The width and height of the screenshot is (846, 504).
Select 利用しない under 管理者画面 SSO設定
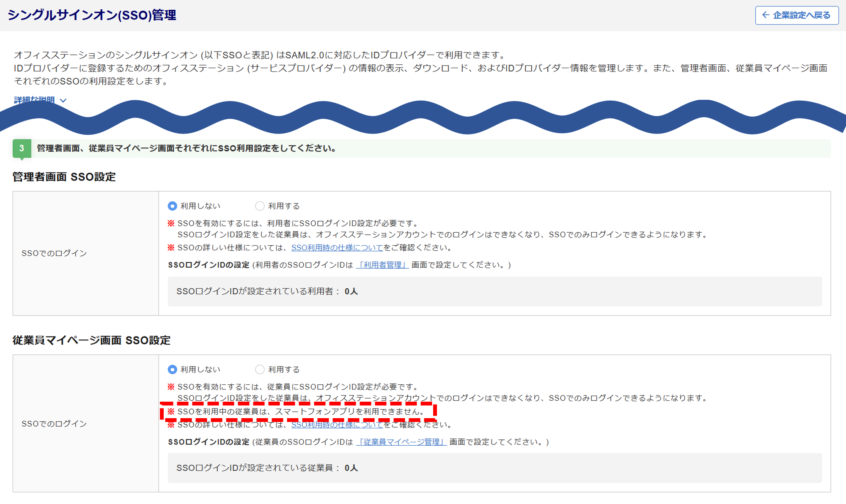pos(173,206)
